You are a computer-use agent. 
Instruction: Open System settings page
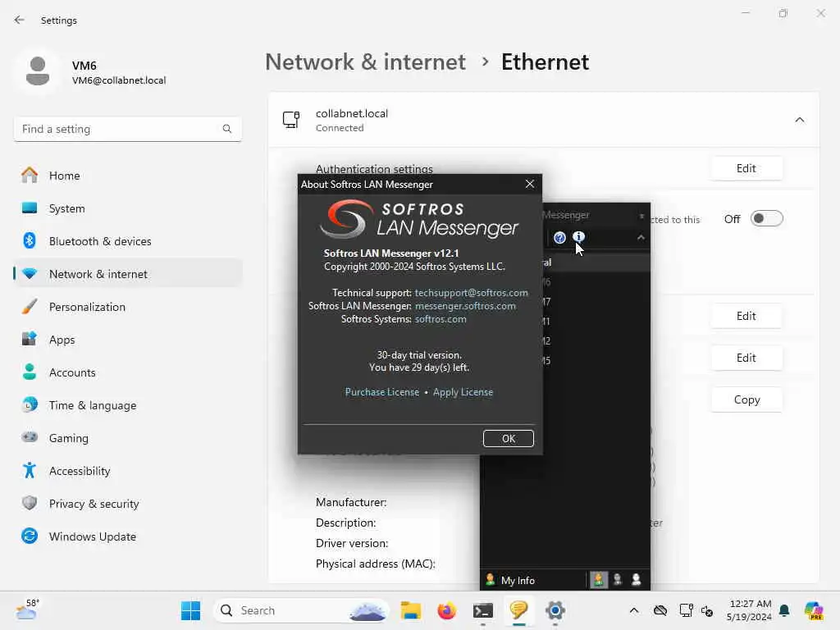pos(127,208)
